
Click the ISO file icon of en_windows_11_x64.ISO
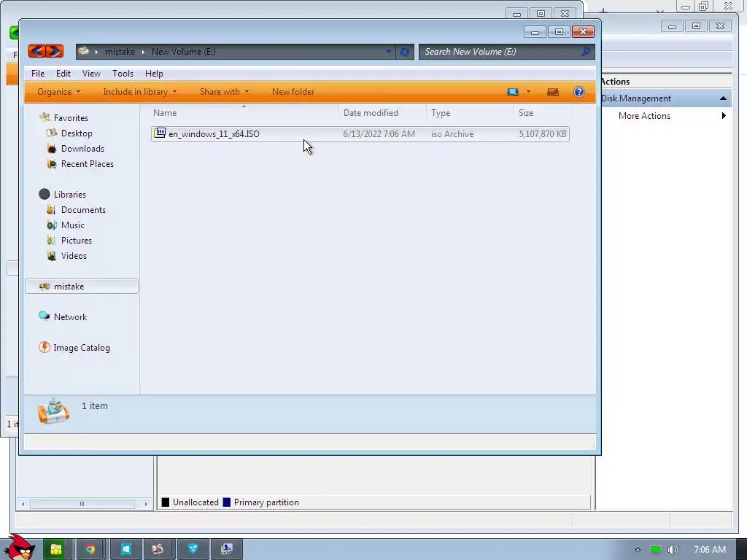pos(160,133)
